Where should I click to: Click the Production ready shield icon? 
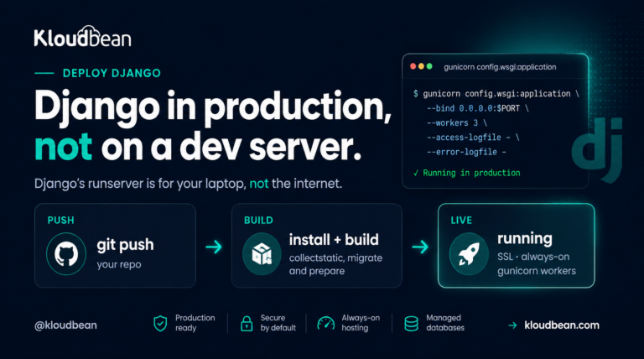160,323
